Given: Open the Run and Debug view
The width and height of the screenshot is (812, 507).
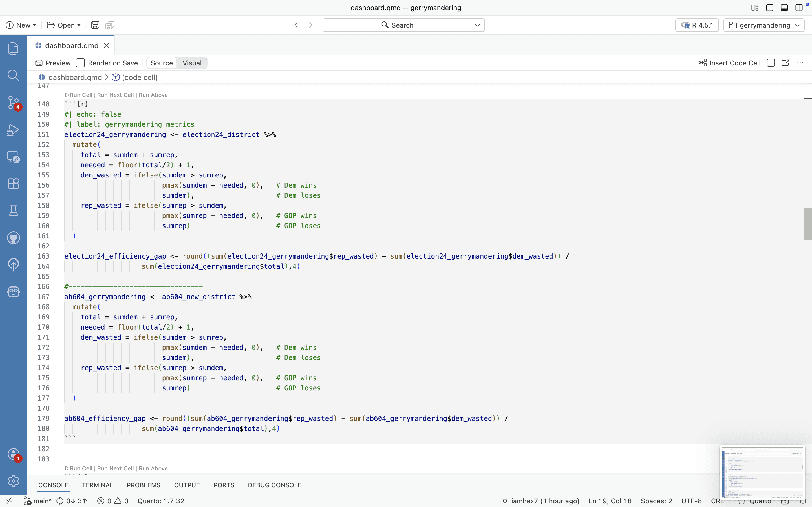Looking at the screenshot, I should [x=14, y=130].
